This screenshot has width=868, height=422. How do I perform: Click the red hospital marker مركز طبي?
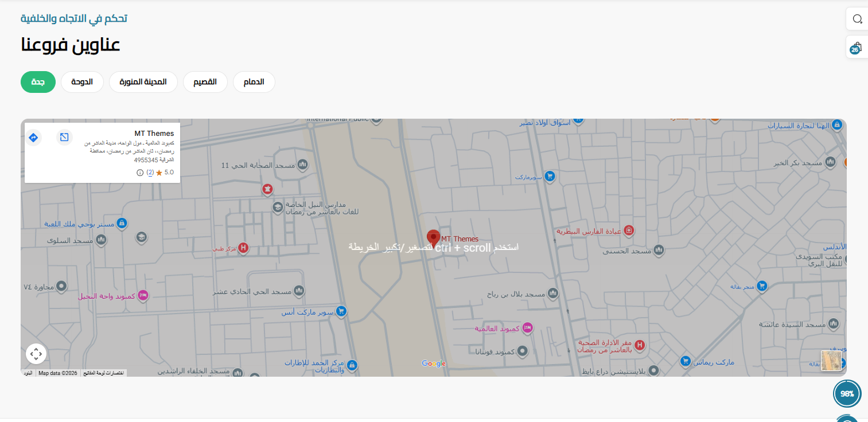243,248
